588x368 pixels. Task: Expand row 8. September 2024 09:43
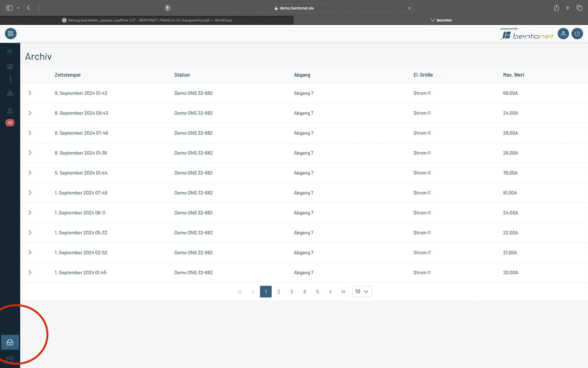30,113
